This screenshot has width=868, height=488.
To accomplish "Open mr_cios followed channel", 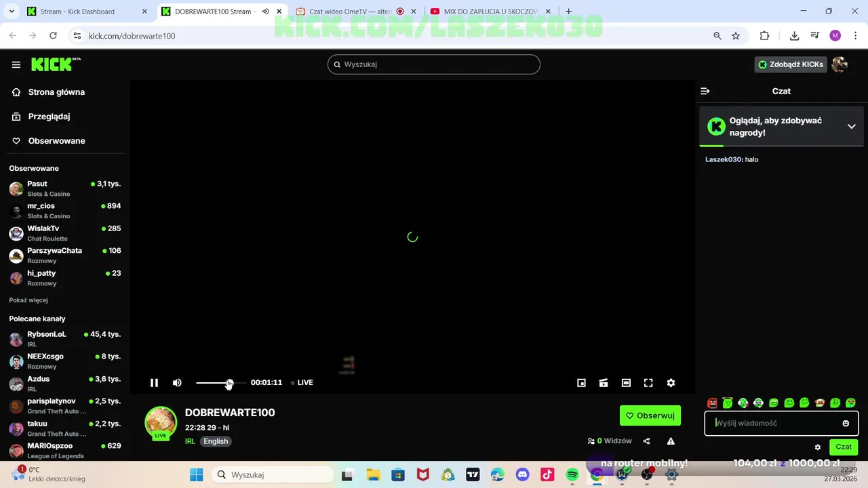I will (64, 211).
